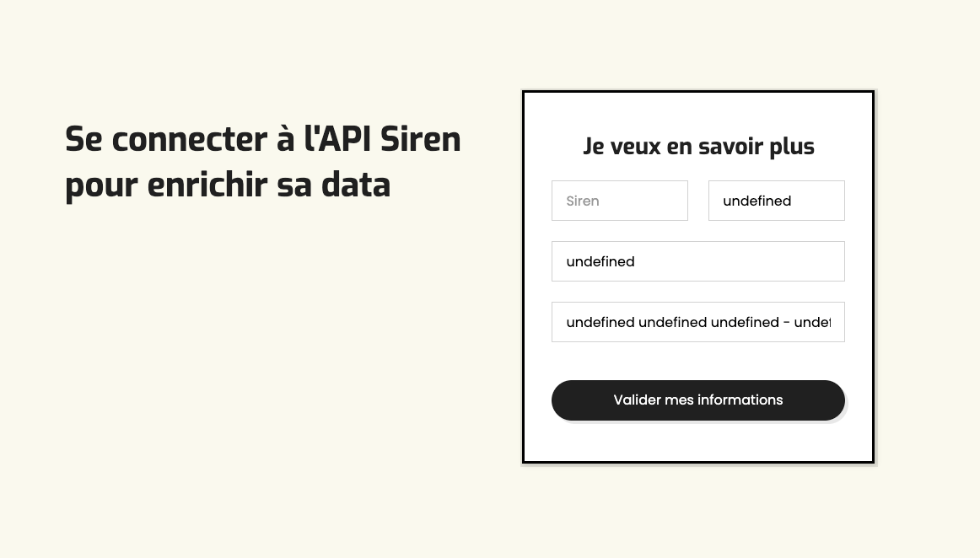The image size is (980, 558).
Task: Click the Siren input field
Action: point(619,201)
